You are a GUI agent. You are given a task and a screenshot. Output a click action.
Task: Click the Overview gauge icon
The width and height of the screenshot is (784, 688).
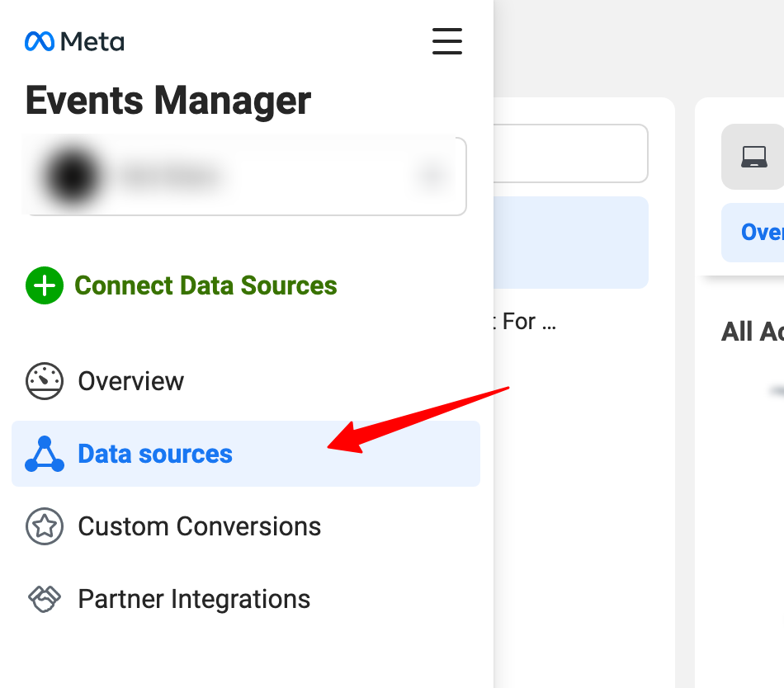click(44, 381)
